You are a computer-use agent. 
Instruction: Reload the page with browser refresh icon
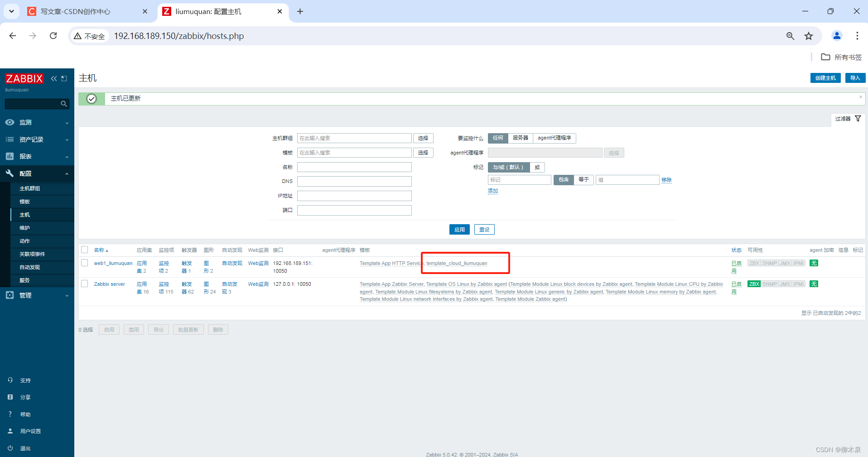[x=53, y=36]
